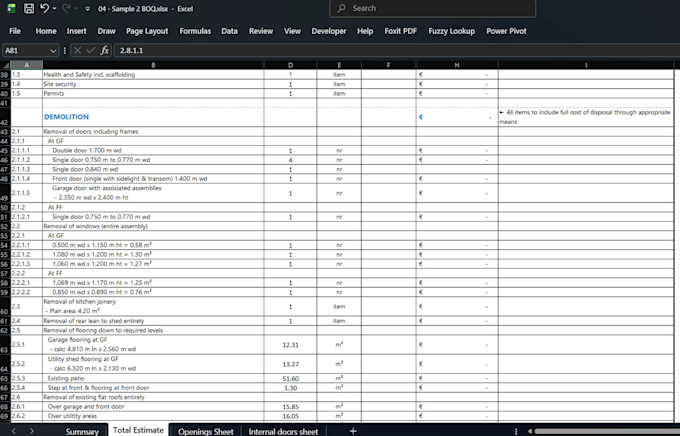Screen dimensions: 680x436
Task: Click cell 'Removal of windows (entire assembly)'
Action: pyautogui.click(x=153, y=226)
